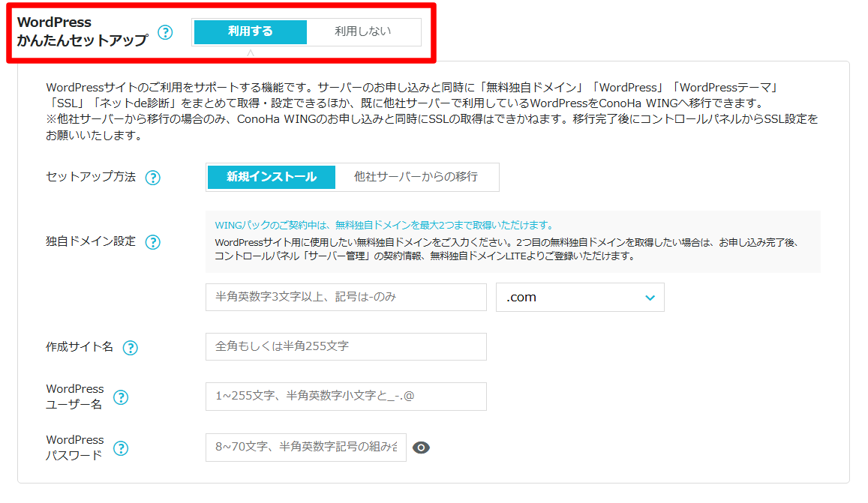Open help icon next to 作成サイト名
The height and width of the screenshot is (503, 868).
(x=130, y=348)
